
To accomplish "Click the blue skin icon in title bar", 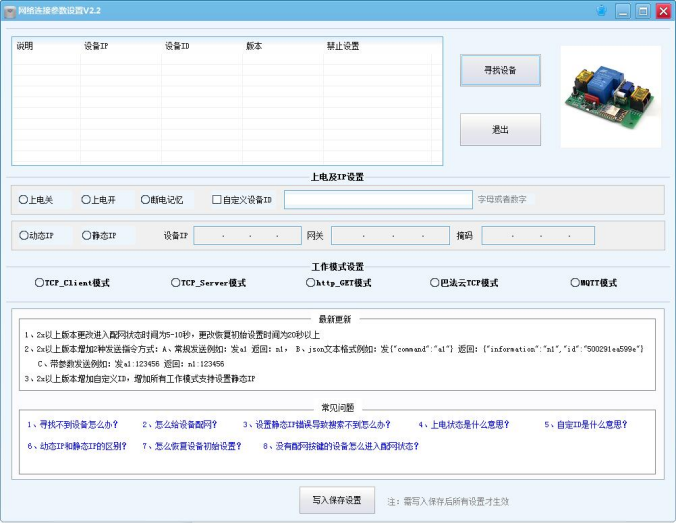I will [601, 10].
